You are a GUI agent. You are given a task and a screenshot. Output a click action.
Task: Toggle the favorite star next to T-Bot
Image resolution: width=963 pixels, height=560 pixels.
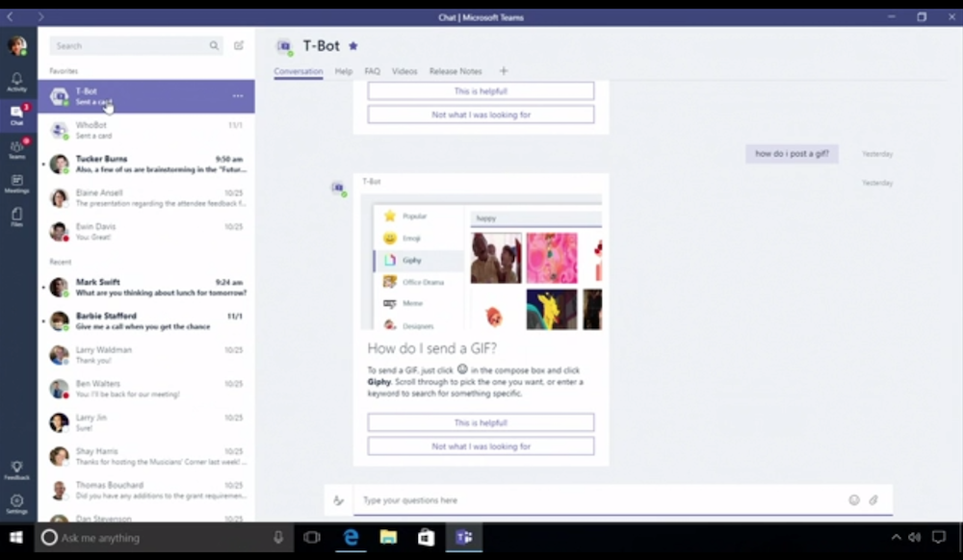point(352,45)
